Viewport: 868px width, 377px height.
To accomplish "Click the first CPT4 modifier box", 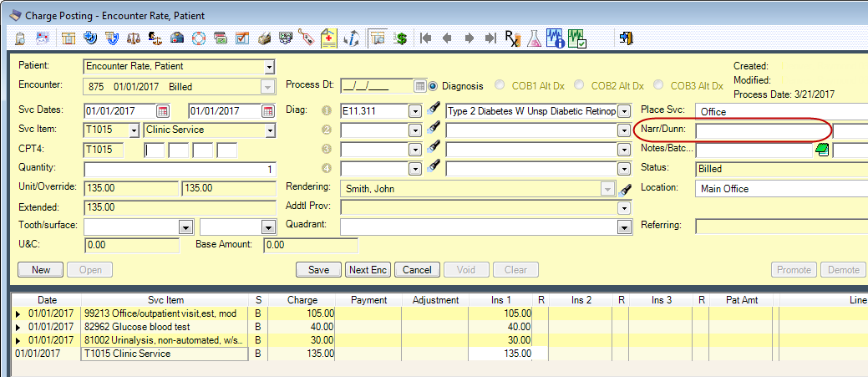I will pyautogui.click(x=155, y=150).
